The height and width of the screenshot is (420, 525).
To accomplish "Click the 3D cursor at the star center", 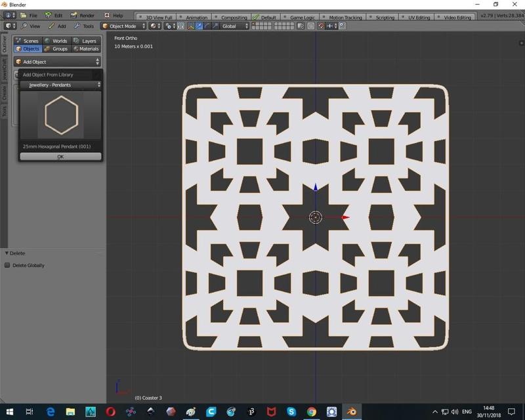I will pos(315,217).
